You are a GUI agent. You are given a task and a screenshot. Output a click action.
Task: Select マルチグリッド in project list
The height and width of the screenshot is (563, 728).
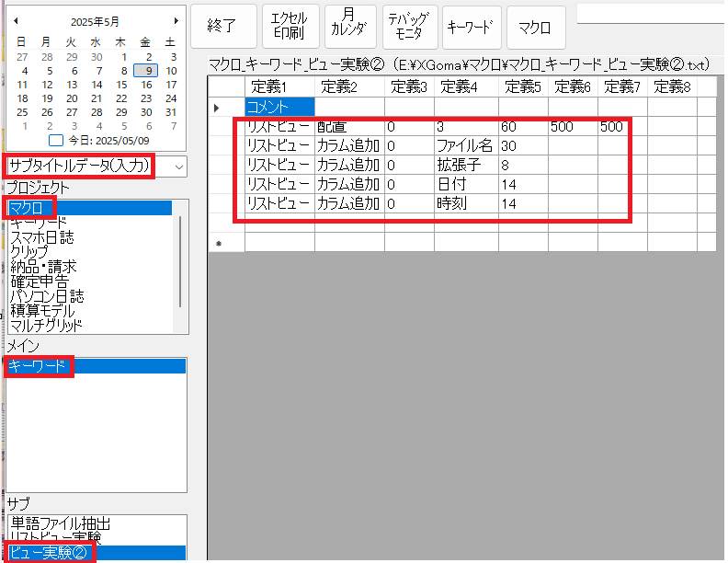(46, 325)
